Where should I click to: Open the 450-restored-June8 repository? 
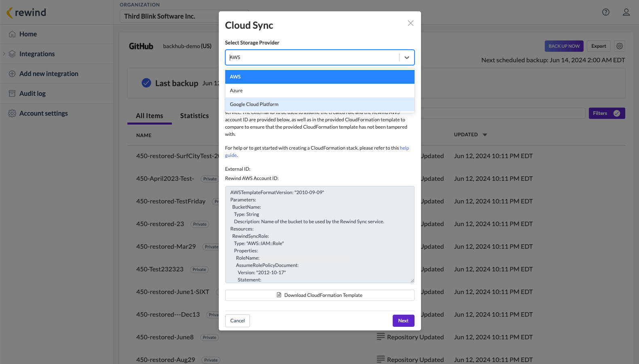click(165, 337)
